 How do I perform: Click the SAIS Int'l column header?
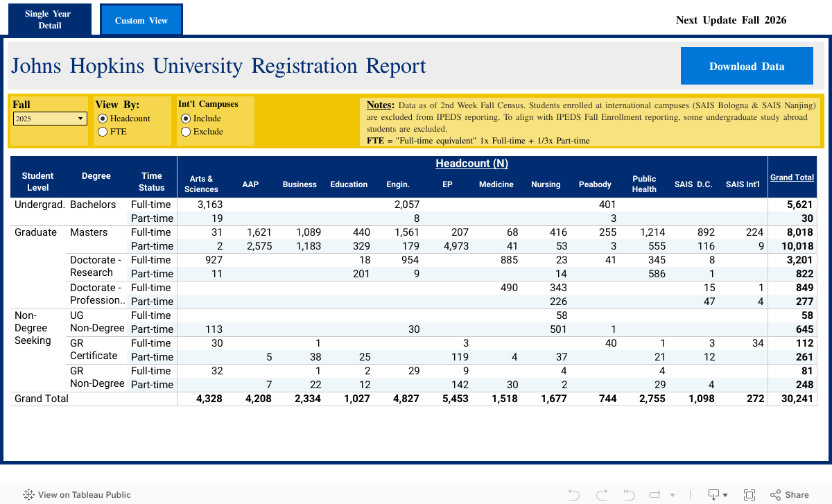point(743,184)
